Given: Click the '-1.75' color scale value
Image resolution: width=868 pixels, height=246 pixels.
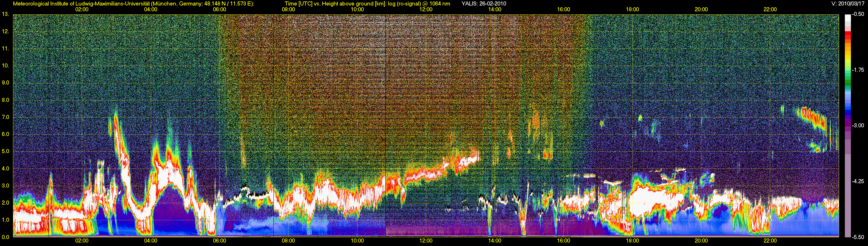Looking at the screenshot, I should [x=858, y=70].
